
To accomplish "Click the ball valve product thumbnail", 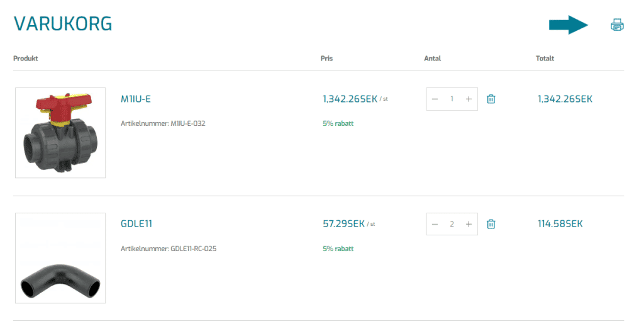I will click(60, 133).
